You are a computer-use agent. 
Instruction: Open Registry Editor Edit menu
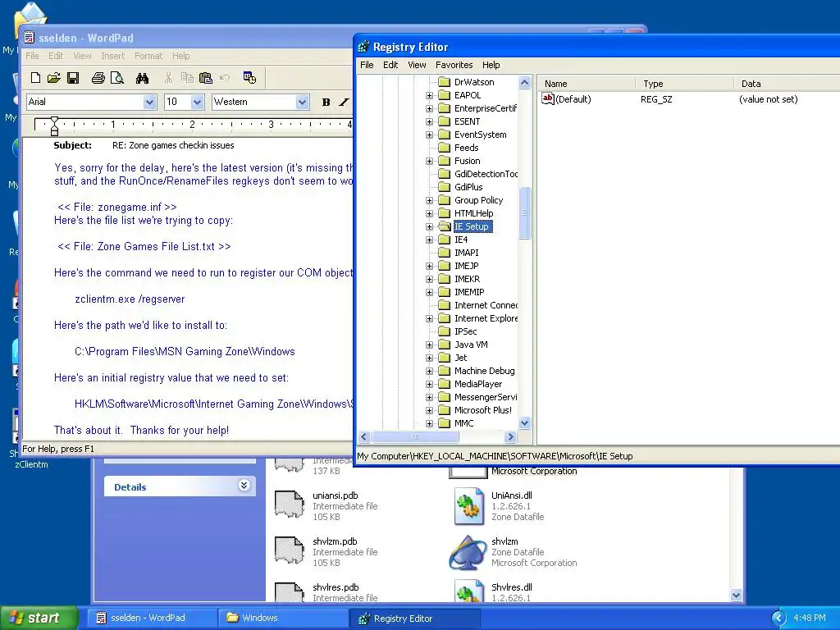coord(390,65)
